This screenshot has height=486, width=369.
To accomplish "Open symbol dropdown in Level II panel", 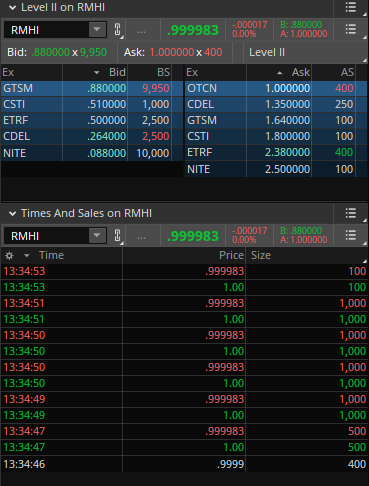I will click(x=97, y=30).
